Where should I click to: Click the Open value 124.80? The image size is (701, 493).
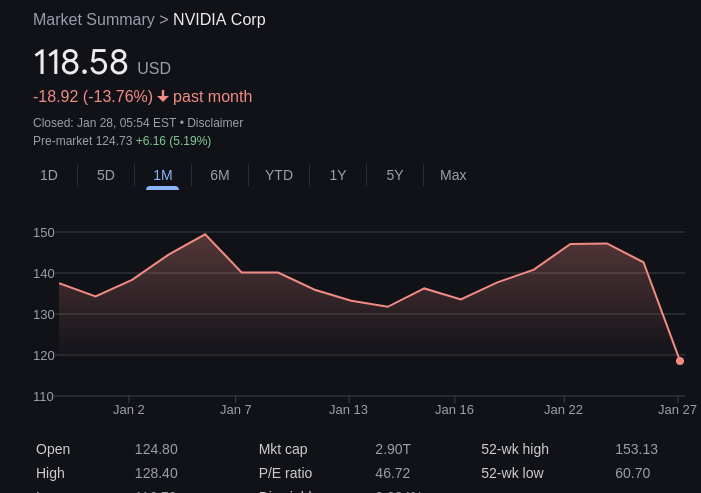156,449
